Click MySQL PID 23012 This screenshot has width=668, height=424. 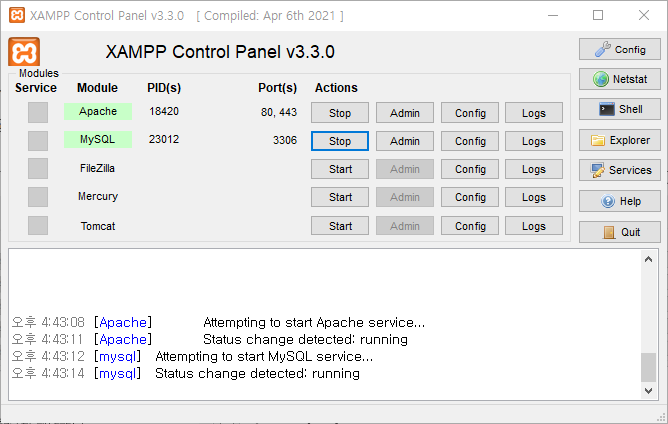(x=164, y=139)
